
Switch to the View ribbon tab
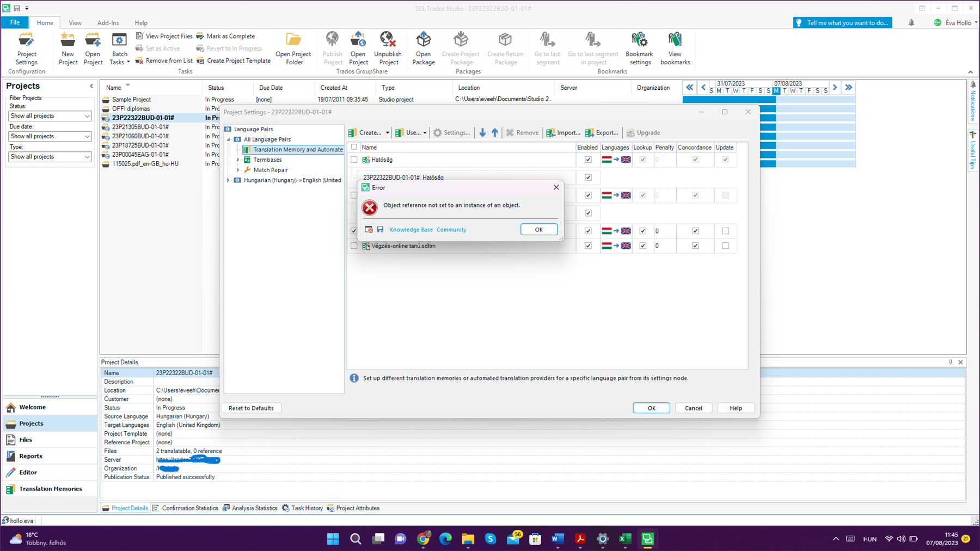(x=75, y=23)
